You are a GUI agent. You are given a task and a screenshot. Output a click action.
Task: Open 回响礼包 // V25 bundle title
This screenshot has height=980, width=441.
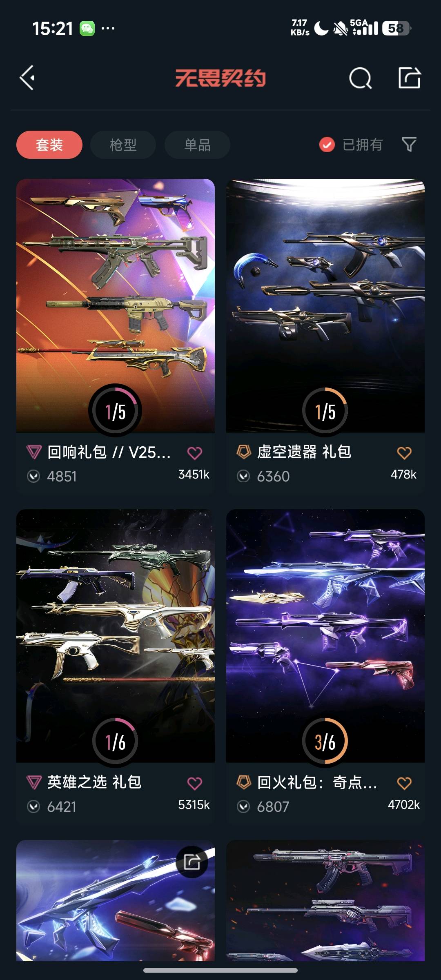pos(109,452)
